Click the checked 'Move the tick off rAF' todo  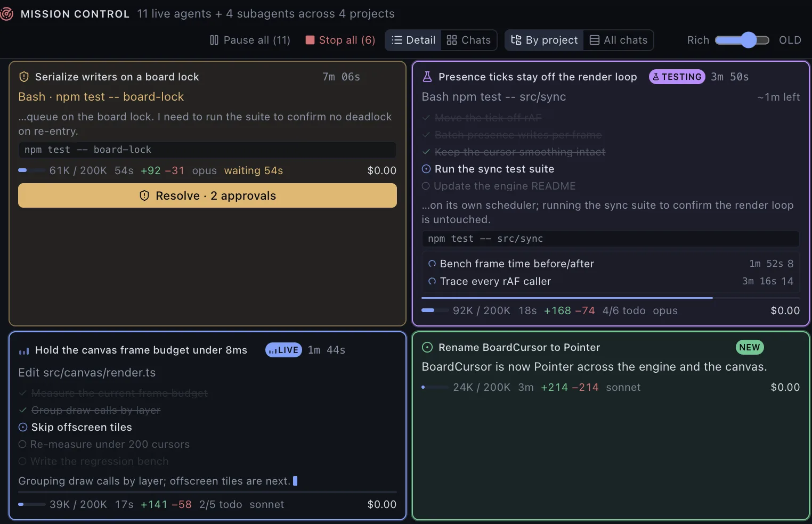[x=482, y=118]
